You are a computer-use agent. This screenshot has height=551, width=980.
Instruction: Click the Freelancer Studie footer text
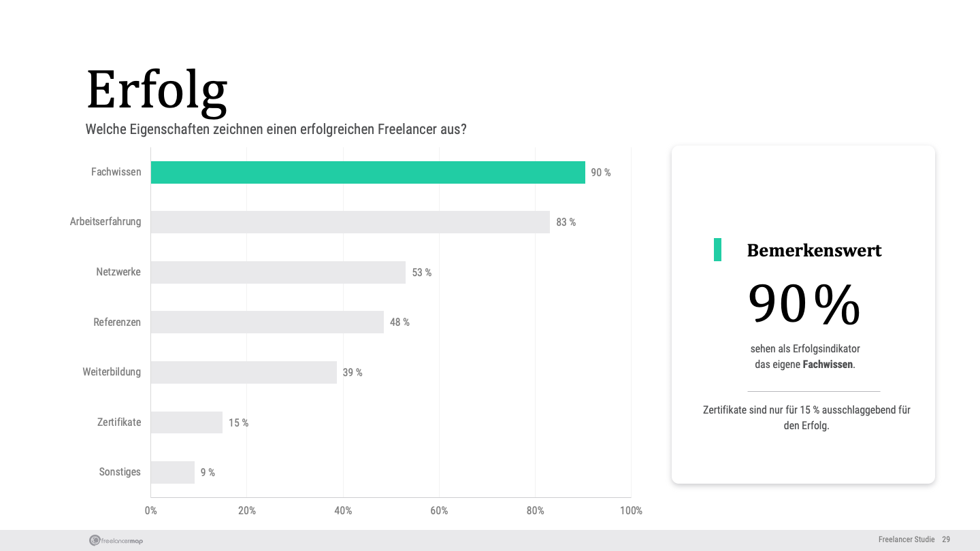coord(906,539)
